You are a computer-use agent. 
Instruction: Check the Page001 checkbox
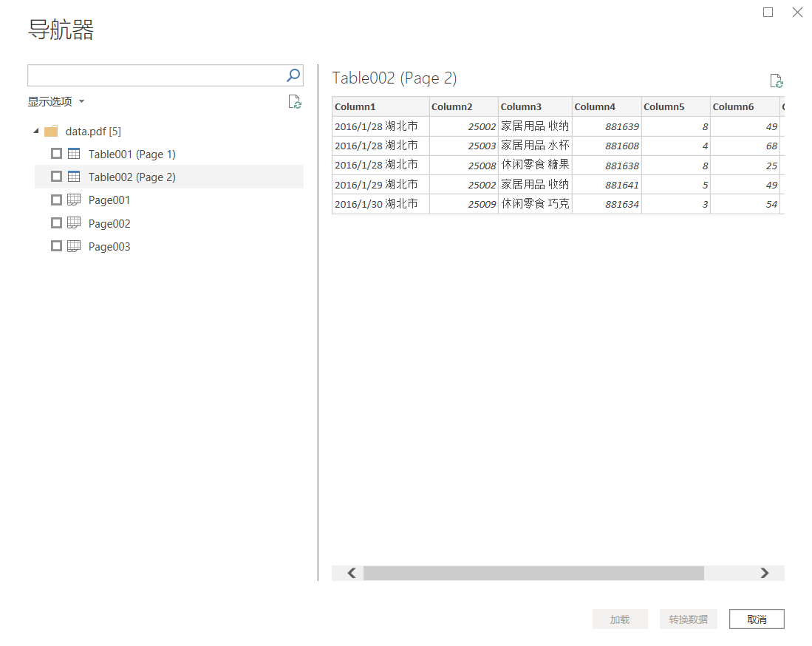pyautogui.click(x=56, y=200)
